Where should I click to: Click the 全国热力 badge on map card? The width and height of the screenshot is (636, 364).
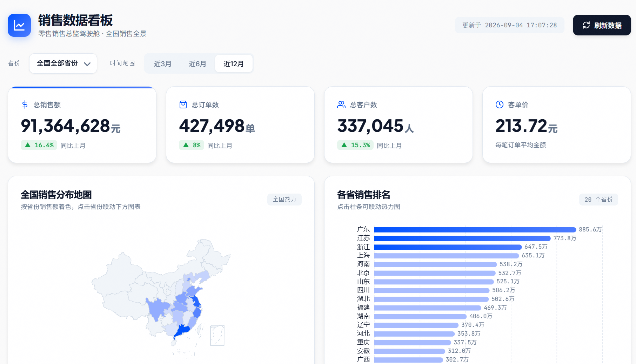tap(284, 199)
